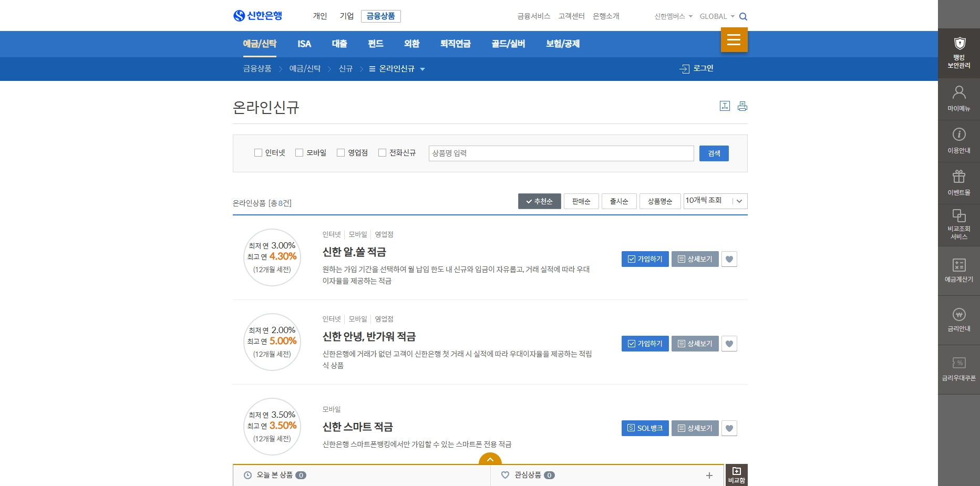This screenshot has width=980, height=486.
Task: Open the 10개씩 조회 dropdown
Action: tap(715, 201)
